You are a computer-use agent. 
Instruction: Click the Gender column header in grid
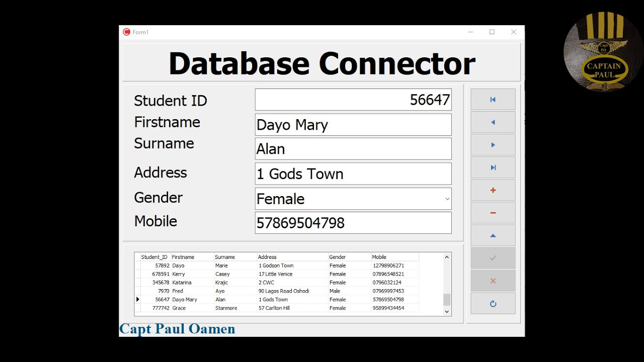pyautogui.click(x=350, y=257)
